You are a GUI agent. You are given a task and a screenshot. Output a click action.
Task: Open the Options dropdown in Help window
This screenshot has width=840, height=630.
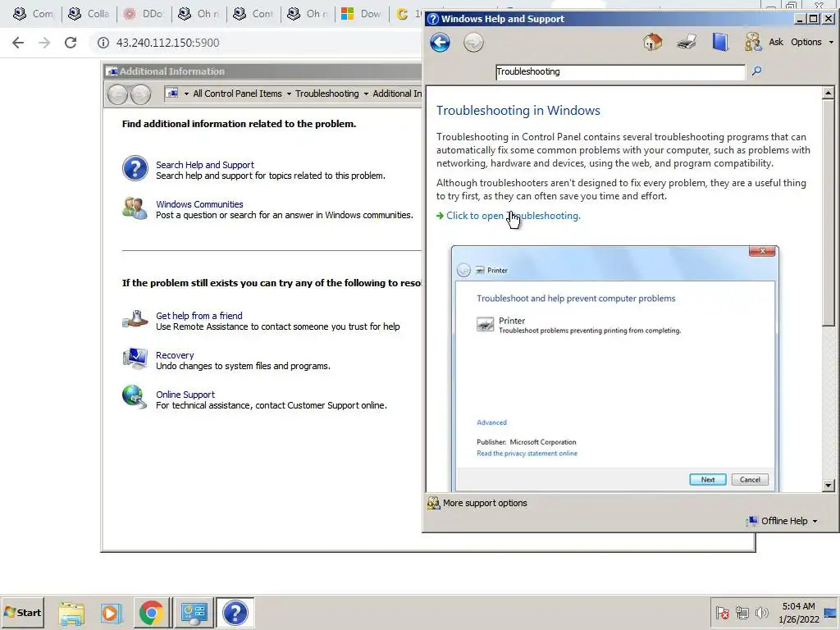tap(812, 42)
